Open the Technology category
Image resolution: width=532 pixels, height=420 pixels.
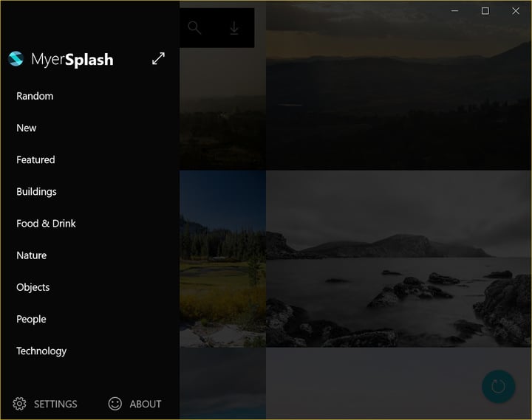[x=41, y=351]
